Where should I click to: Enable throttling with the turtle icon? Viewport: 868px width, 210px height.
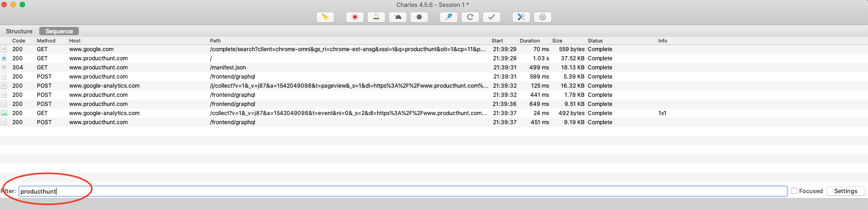click(x=398, y=17)
